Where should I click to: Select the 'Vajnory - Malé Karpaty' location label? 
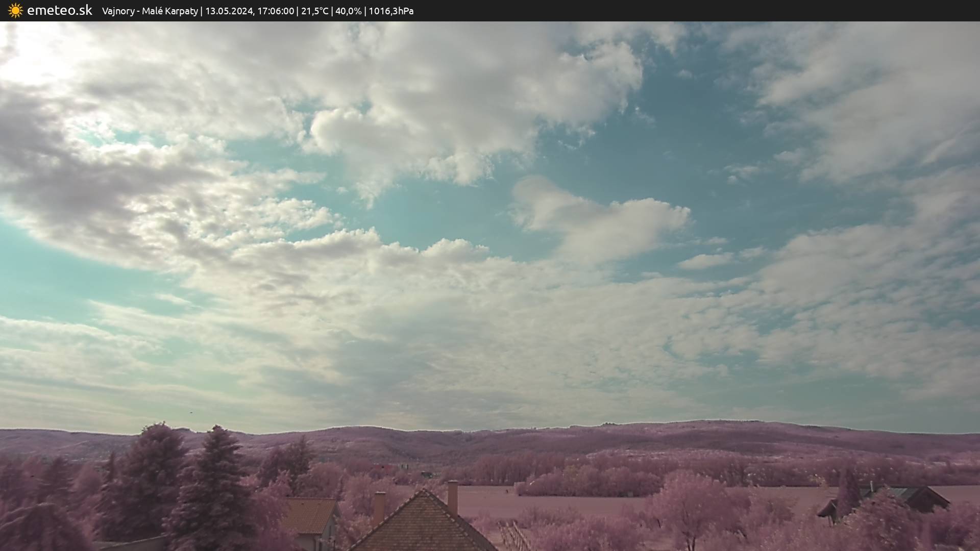pyautogui.click(x=150, y=11)
